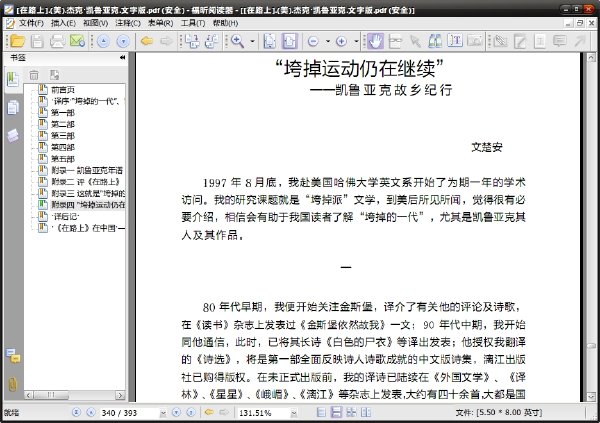
Task: Open the 文件(F) menu
Action: click(31, 23)
